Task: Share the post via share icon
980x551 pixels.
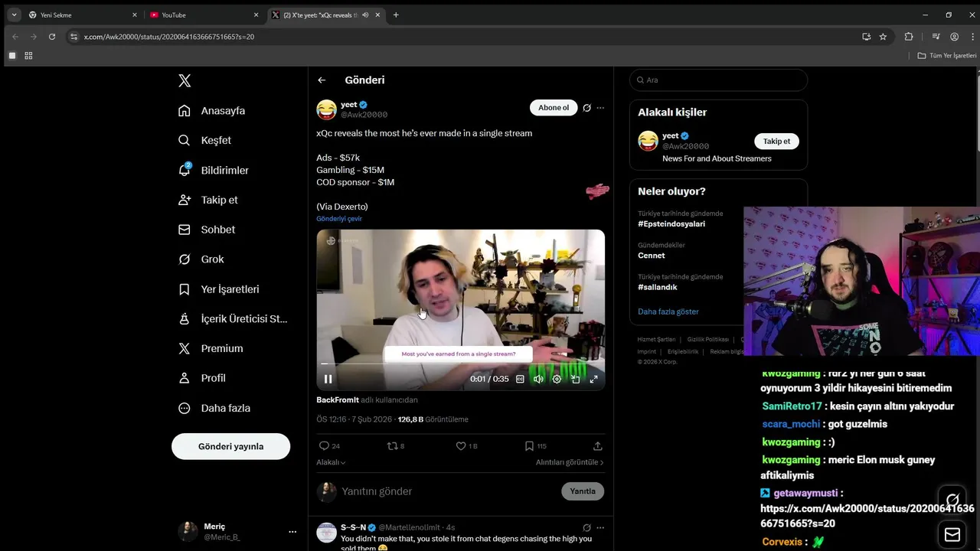Action: point(598,445)
